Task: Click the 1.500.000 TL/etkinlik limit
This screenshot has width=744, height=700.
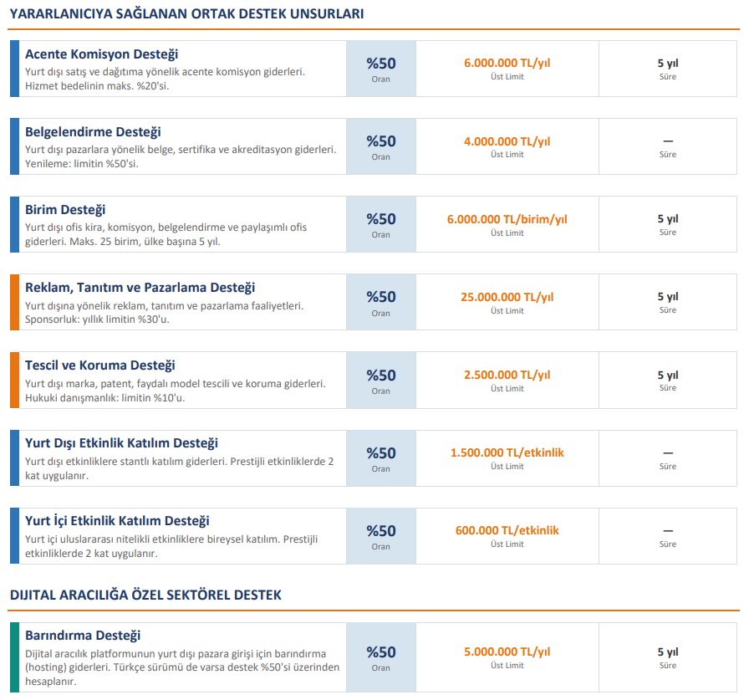Action: pos(507,452)
